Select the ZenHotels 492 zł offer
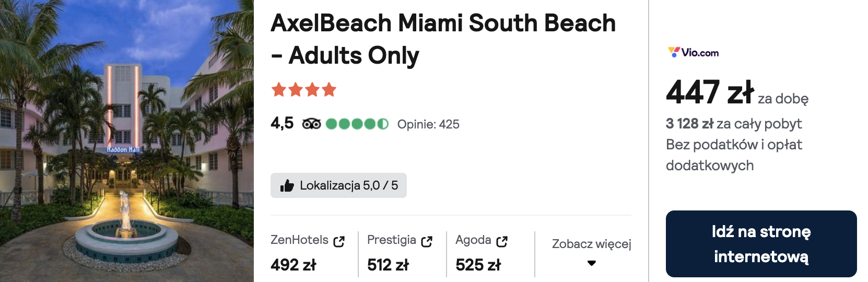The image size is (868, 282). click(x=308, y=253)
